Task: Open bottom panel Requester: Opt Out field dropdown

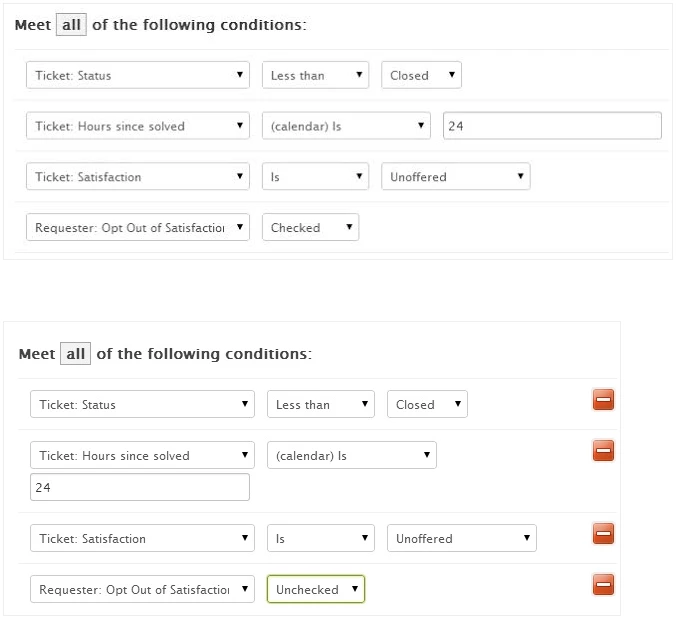Action: pyautogui.click(x=142, y=590)
